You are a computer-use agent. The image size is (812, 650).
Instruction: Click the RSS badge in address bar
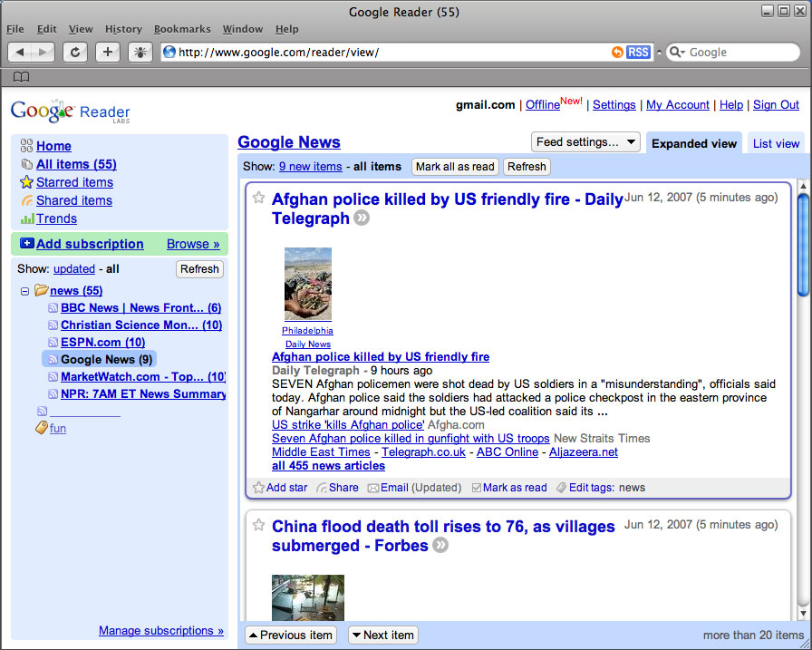(638, 53)
